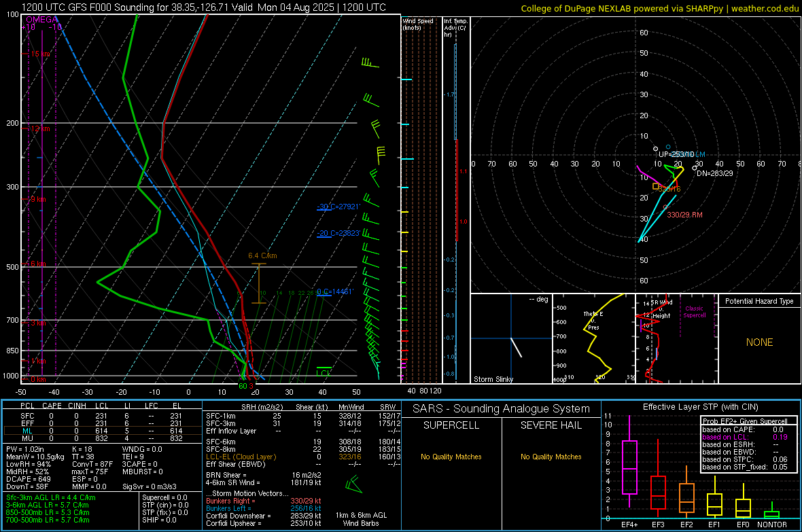
Task: Click the -30 C=27921' level label
Action: click(x=338, y=207)
